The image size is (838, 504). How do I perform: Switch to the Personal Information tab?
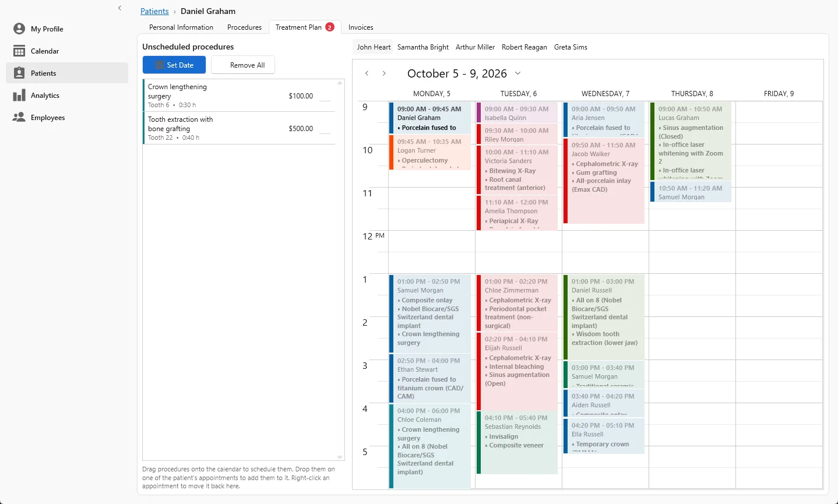[181, 27]
